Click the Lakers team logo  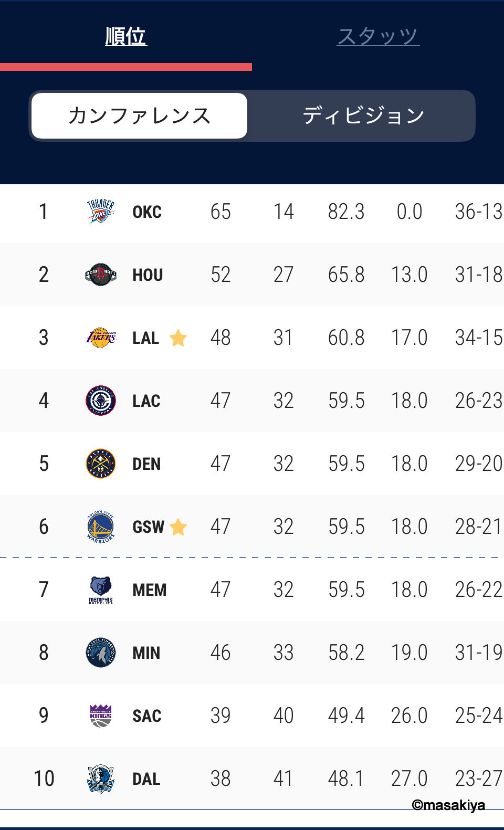pyautogui.click(x=100, y=338)
